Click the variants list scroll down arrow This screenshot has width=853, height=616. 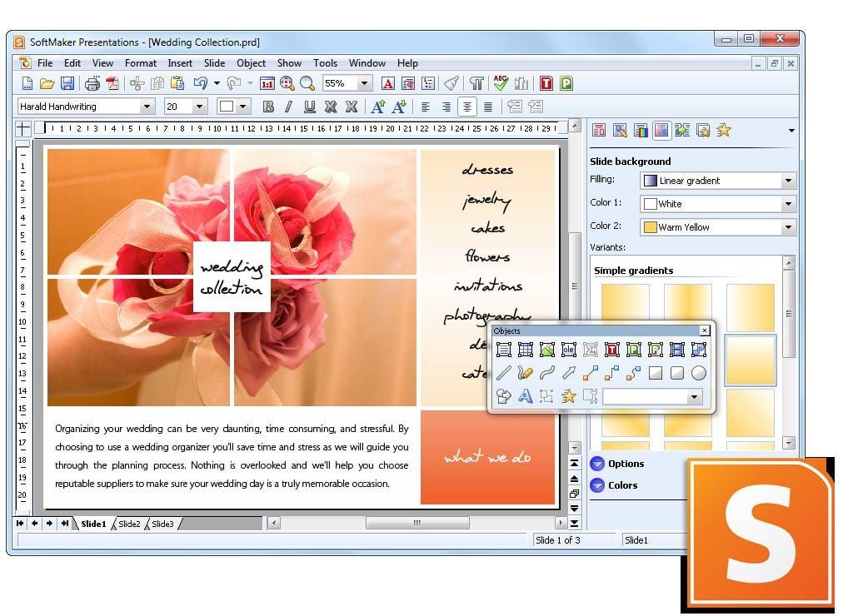[790, 443]
